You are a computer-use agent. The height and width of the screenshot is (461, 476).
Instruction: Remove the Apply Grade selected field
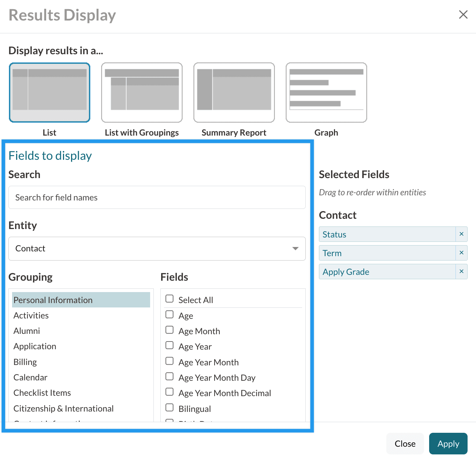click(461, 272)
